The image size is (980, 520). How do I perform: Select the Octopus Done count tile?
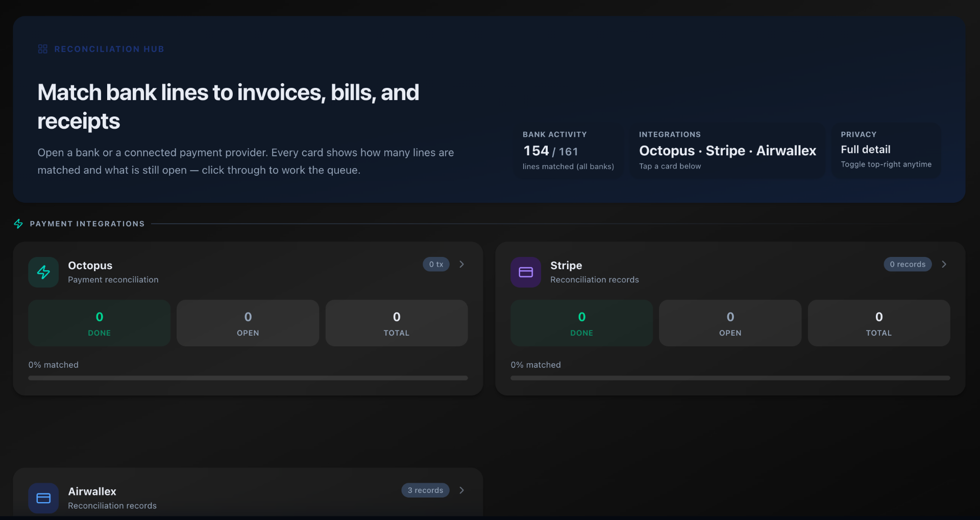click(100, 323)
